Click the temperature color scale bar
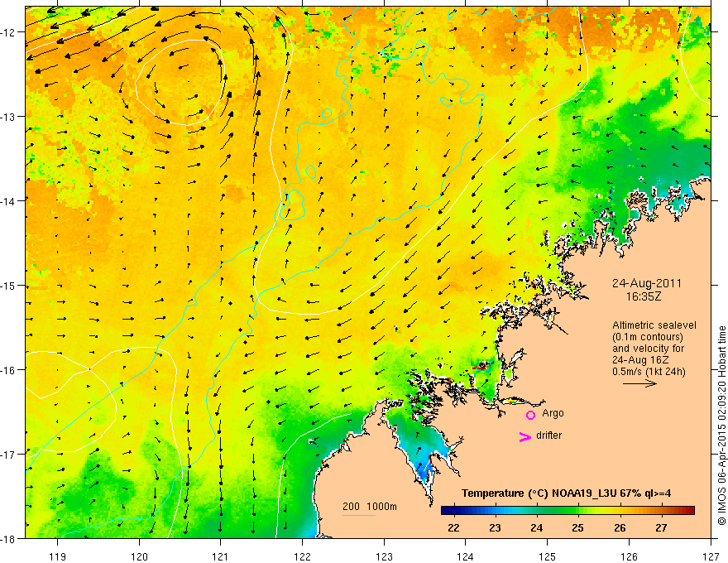Viewport: 728px width, 563px height. 568,510
